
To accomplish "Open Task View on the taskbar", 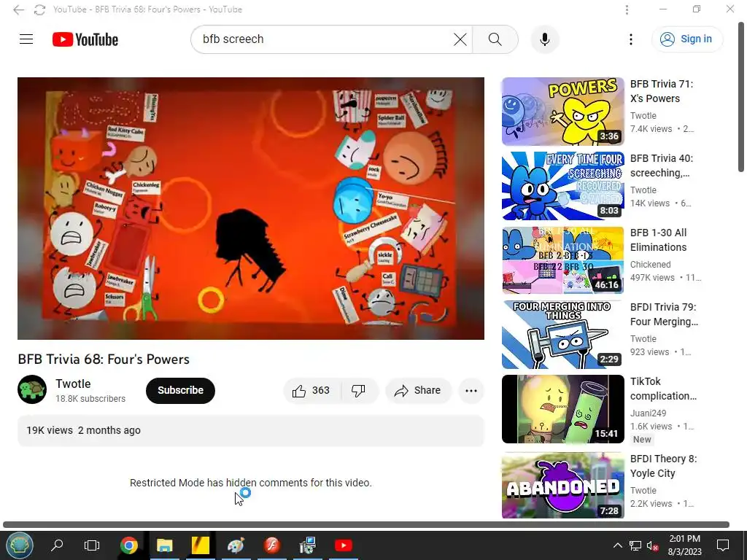I will [92, 545].
